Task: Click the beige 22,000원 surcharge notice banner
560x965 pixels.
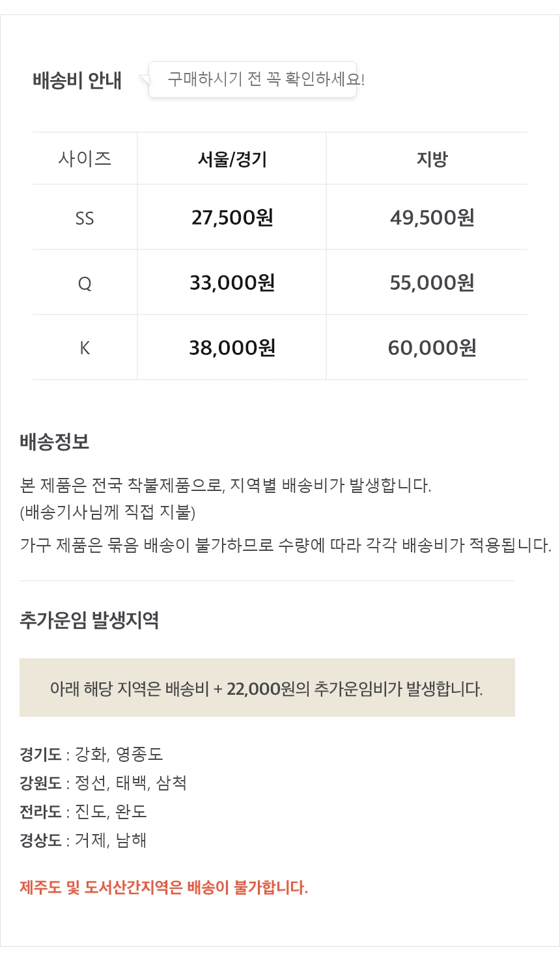Action: click(x=267, y=688)
